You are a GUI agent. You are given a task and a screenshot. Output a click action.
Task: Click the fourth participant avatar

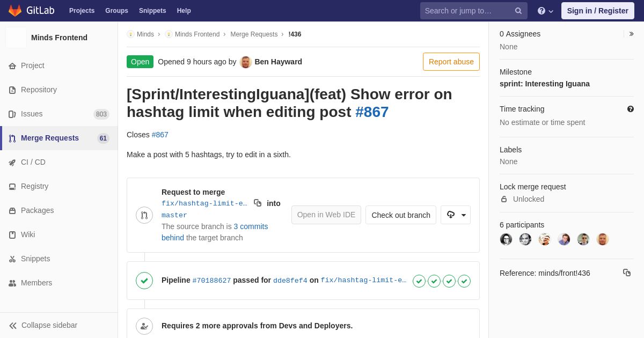point(564,239)
